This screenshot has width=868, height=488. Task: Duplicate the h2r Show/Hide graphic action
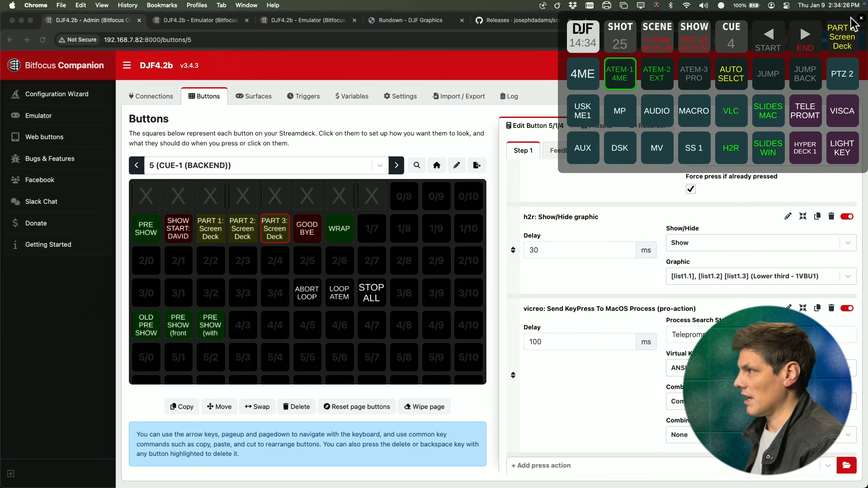coord(817,216)
